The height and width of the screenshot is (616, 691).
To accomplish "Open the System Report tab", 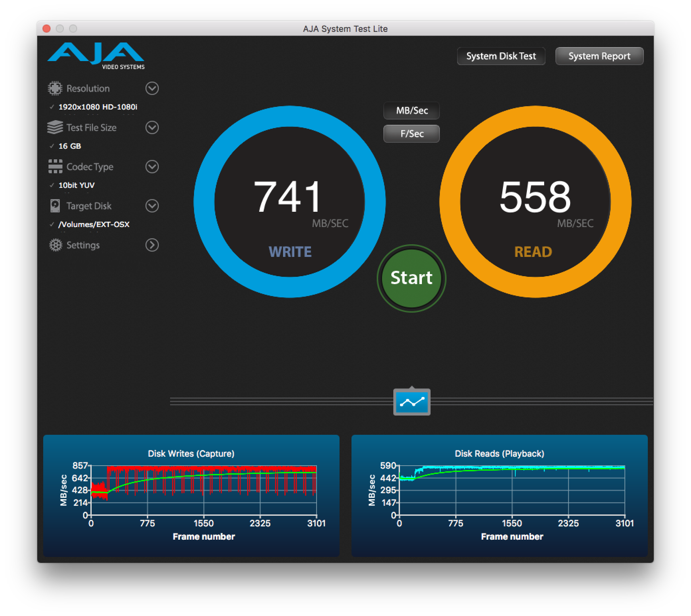I will coord(599,56).
